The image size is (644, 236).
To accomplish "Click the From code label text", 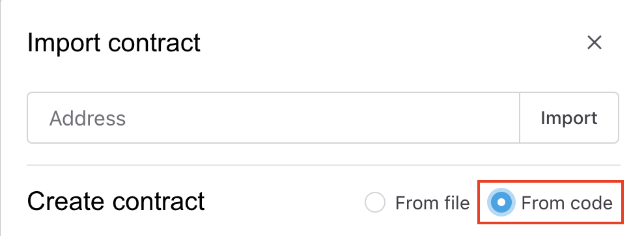I will [x=567, y=203].
